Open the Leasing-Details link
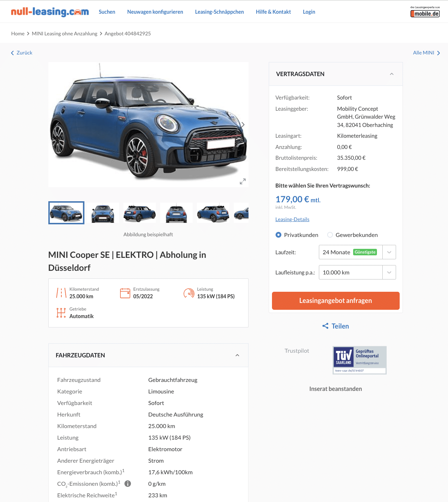Screen dimensions: 448x502 click(292, 219)
